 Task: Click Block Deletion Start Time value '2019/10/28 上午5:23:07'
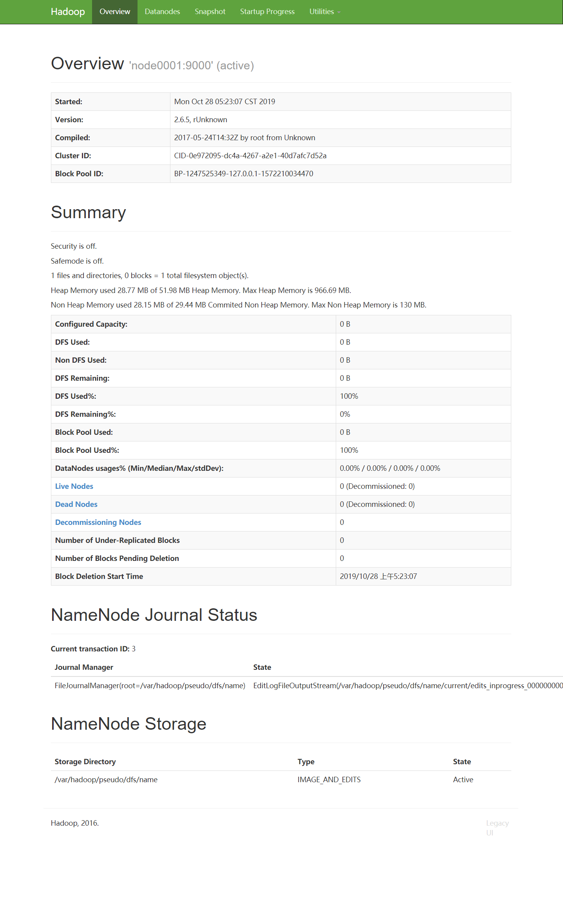[378, 576]
